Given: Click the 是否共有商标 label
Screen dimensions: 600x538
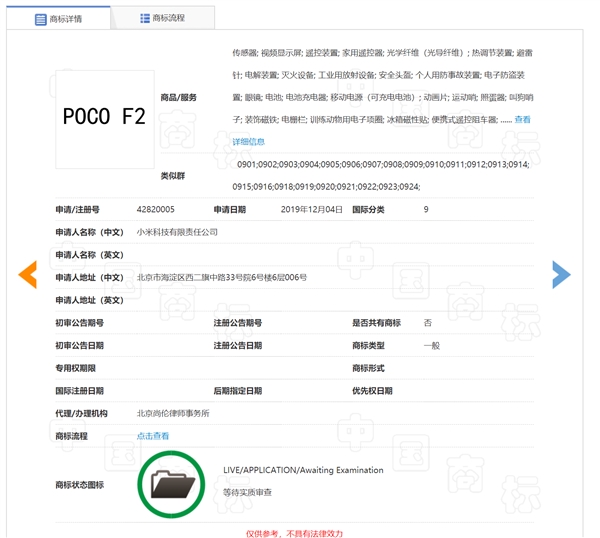Looking at the screenshot, I should [377, 323].
